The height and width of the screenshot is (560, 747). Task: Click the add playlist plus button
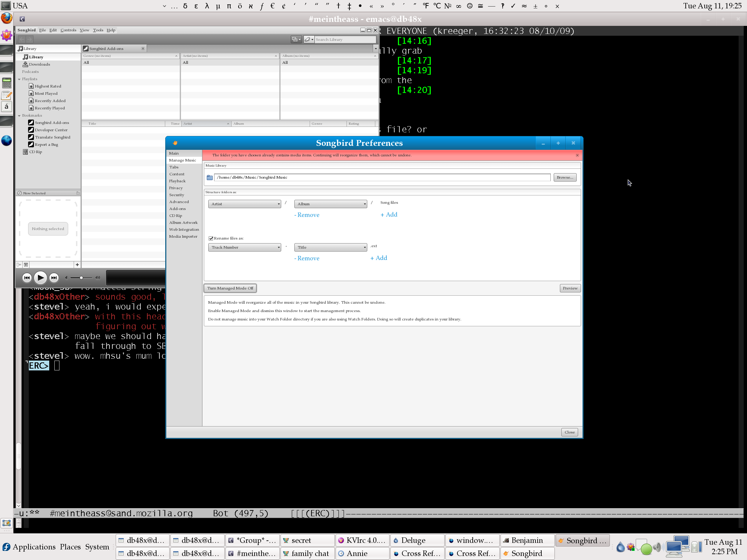(x=77, y=265)
